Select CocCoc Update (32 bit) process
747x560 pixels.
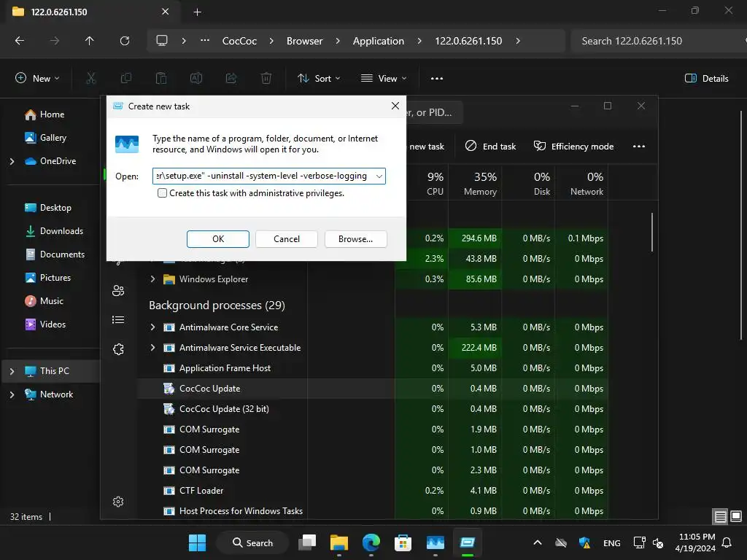pyautogui.click(x=371, y=409)
